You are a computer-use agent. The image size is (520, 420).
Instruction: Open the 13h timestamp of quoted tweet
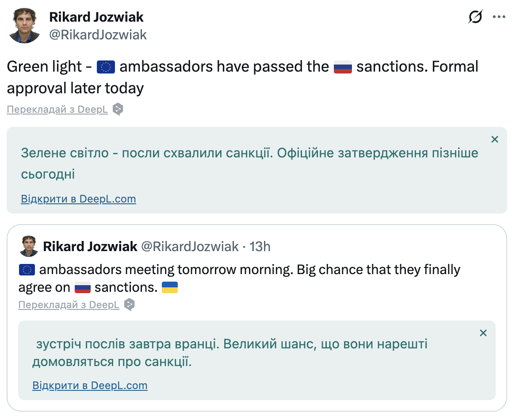click(x=260, y=246)
